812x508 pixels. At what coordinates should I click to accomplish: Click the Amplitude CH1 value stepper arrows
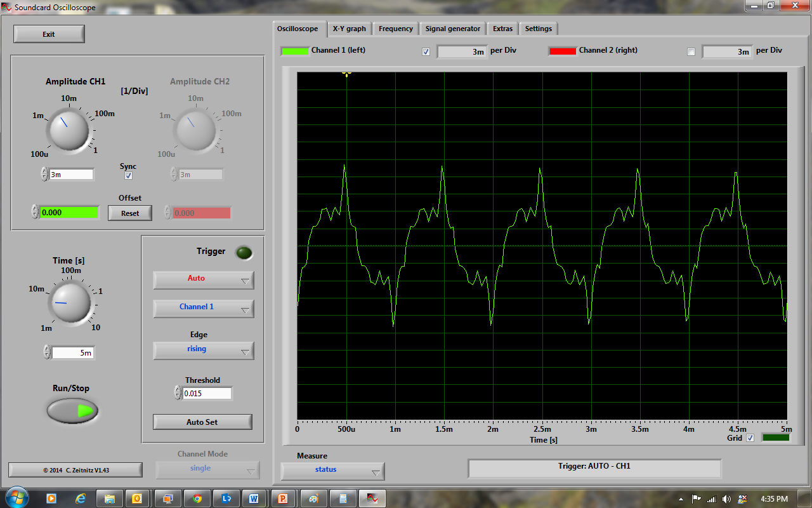(44, 174)
